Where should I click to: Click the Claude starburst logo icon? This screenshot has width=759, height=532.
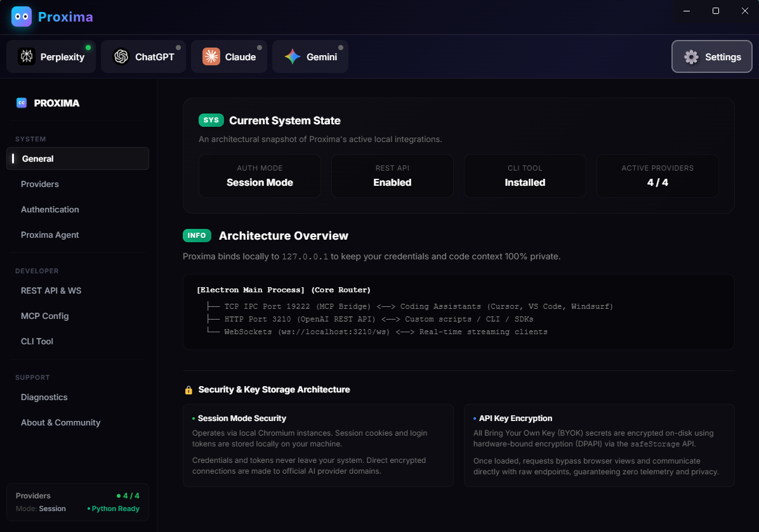pos(211,56)
